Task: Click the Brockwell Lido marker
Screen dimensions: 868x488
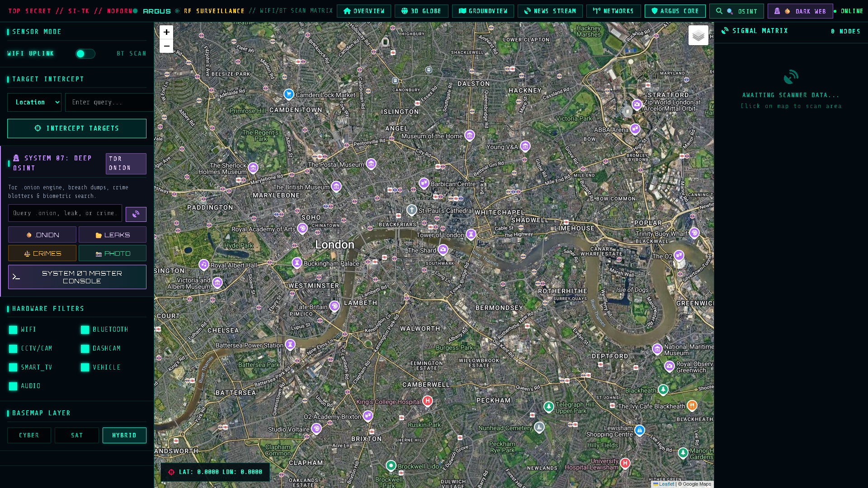Action: pyautogui.click(x=391, y=465)
